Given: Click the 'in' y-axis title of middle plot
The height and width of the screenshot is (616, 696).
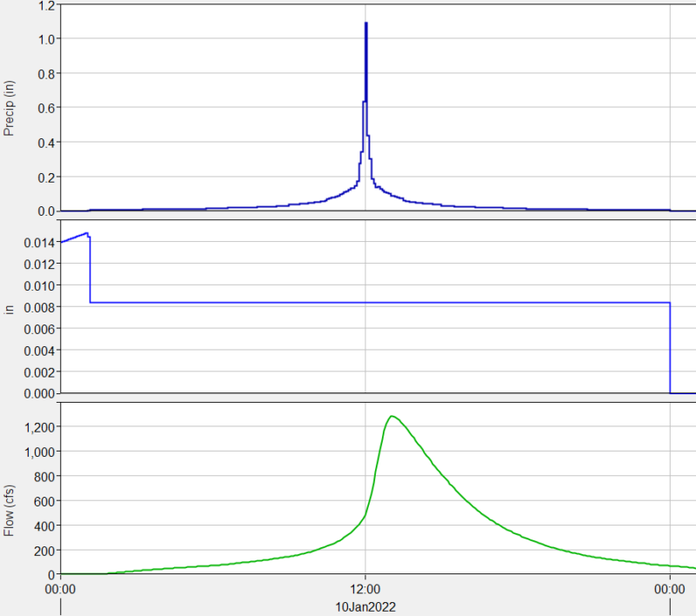Looking at the screenshot, I should click(10, 308).
